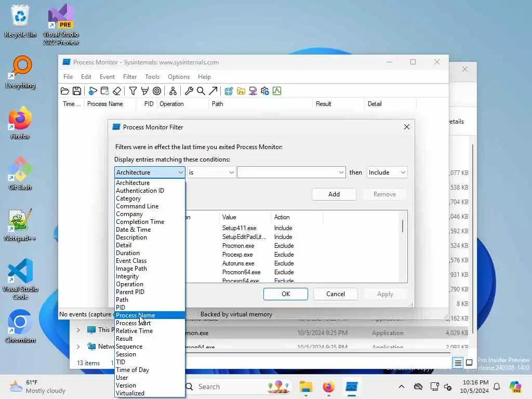
Task: Click the Jump to arrow icon
Action: (x=213, y=91)
